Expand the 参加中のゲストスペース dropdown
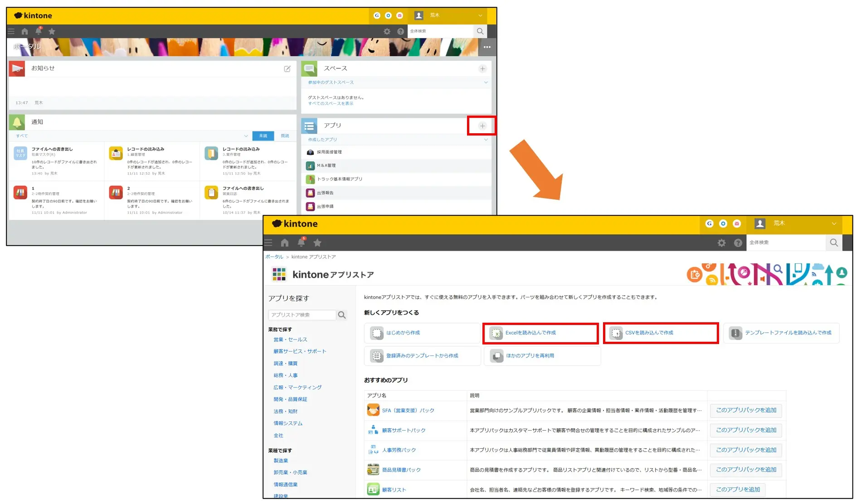Image resolution: width=861 pixels, height=504 pixels. [486, 82]
